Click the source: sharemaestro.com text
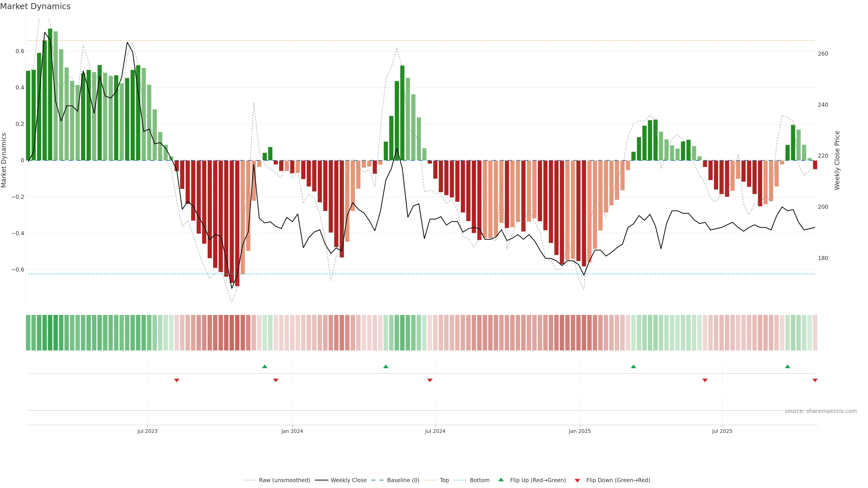 [x=821, y=411]
